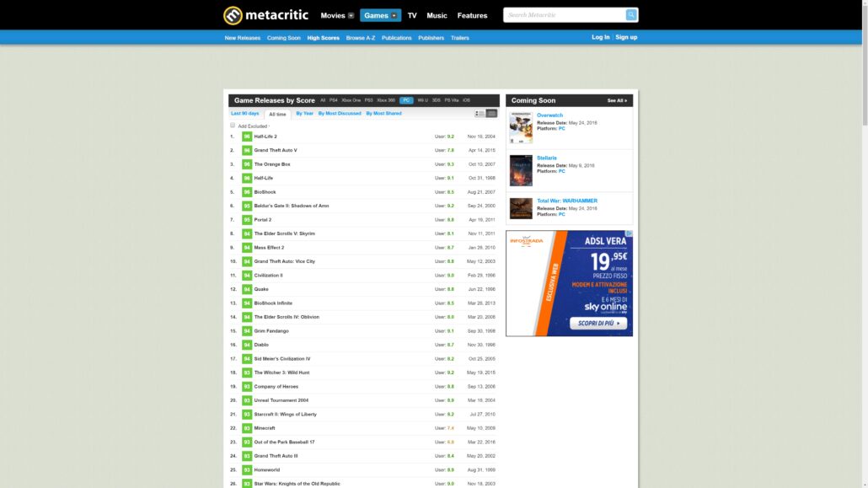Open BioShock entry
Image resolution: width=868 pixels, height=488 pixels.
(265, 191)
